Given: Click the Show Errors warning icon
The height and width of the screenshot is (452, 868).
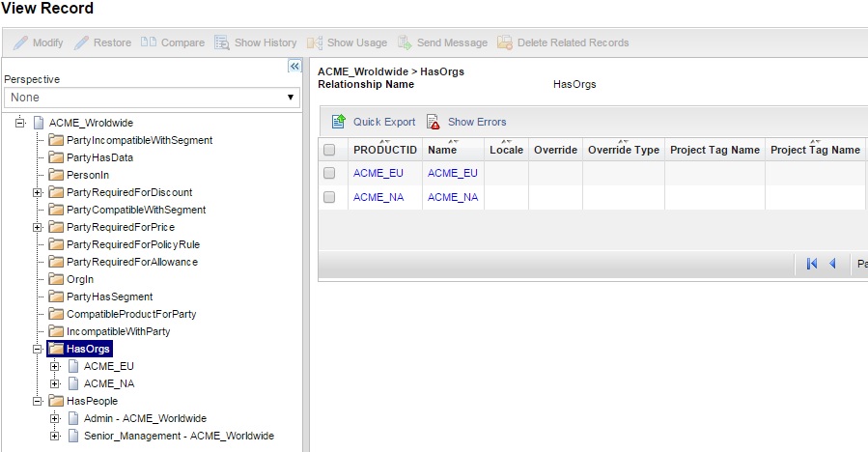Looking at the screenshot, I should (x=434, y=122).
